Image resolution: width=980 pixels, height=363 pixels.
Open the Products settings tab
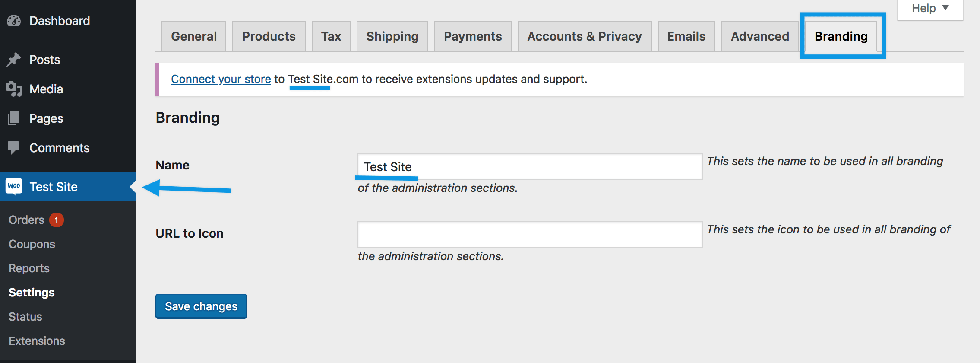coord(269,36)
